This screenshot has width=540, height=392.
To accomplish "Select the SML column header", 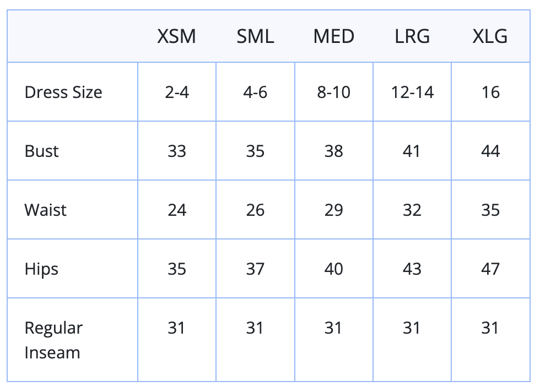I will 255,36.
